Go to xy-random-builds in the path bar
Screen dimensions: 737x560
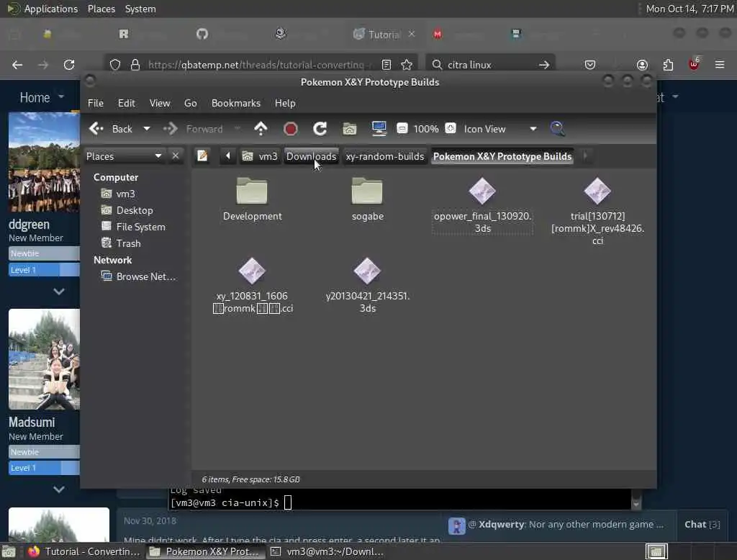click(384, 157)
